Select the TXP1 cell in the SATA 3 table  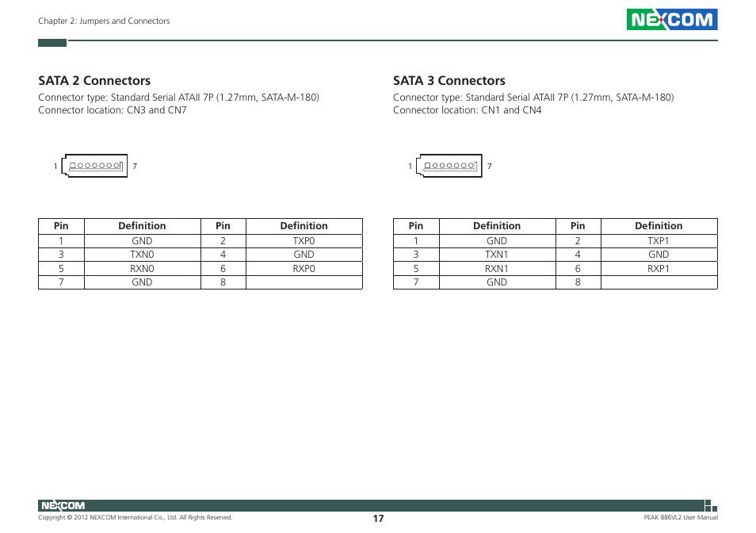659,240
